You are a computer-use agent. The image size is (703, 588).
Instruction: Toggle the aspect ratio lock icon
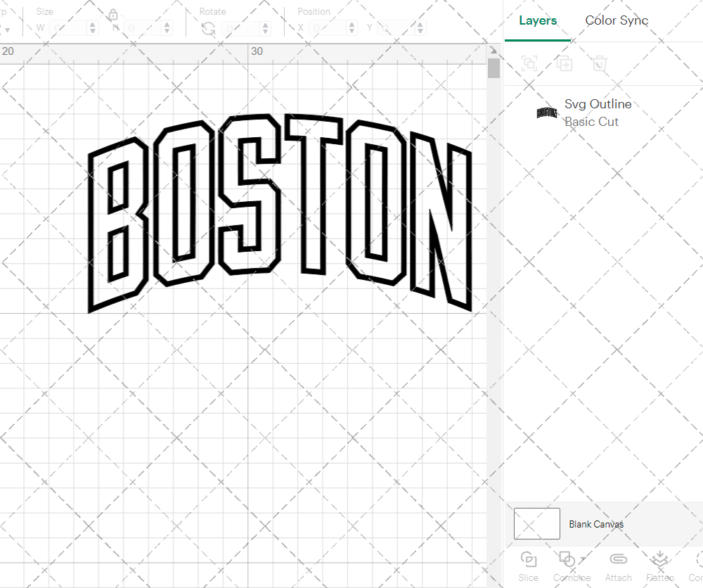click(x=113, y=15)
